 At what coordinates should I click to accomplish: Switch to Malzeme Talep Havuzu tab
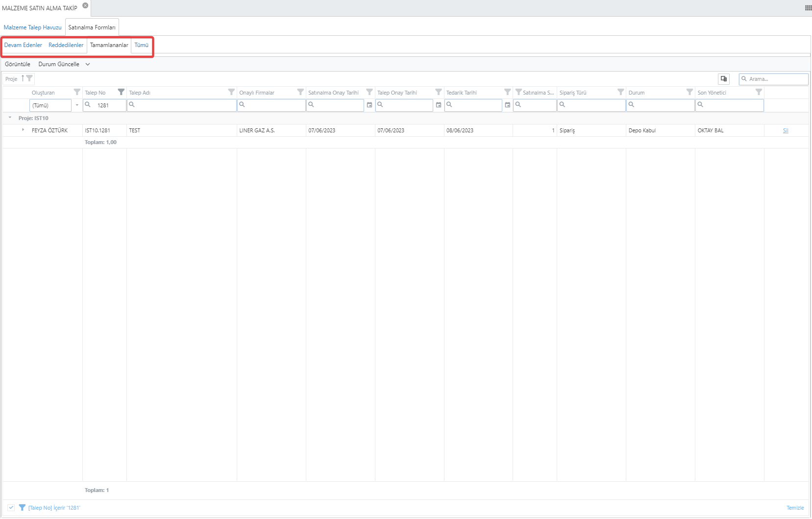point(33,27)
